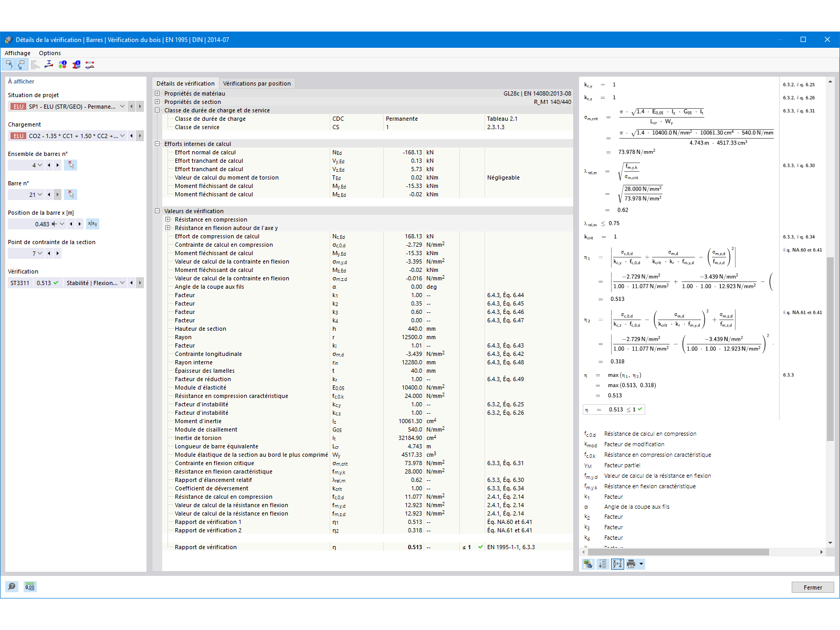Select the Contrainte en flexion critique row
840x630 pixels.
point(367,463)
